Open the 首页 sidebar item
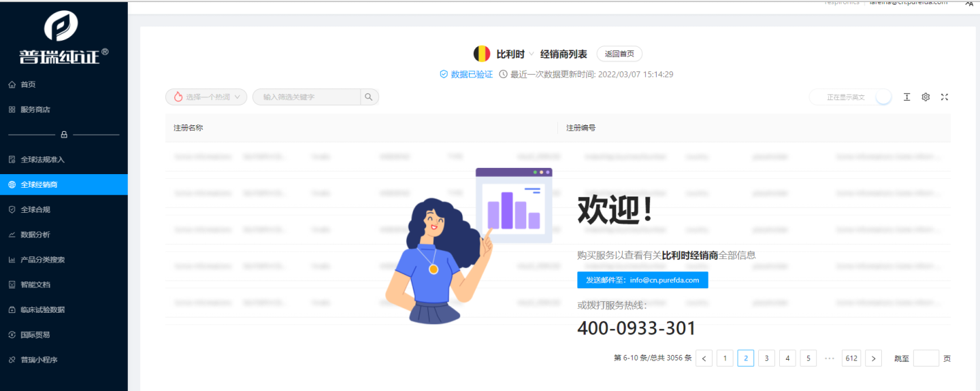 pos(64,84)
